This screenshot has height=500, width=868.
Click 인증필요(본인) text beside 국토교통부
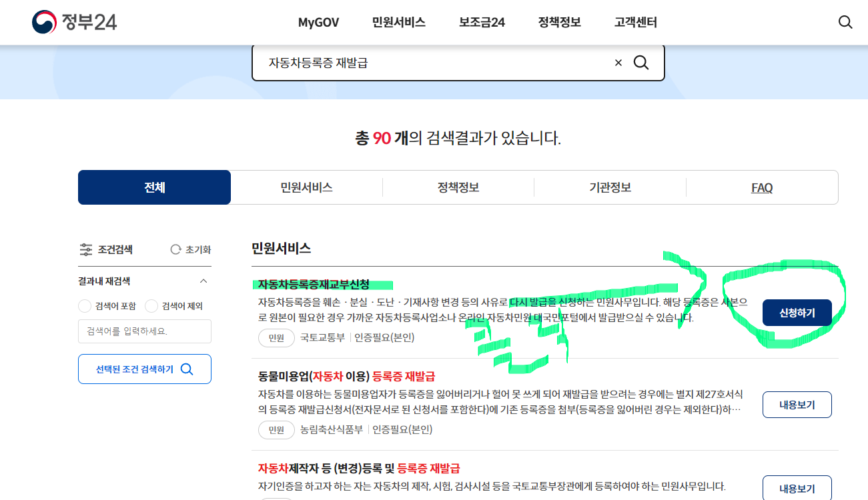[384, 338]
